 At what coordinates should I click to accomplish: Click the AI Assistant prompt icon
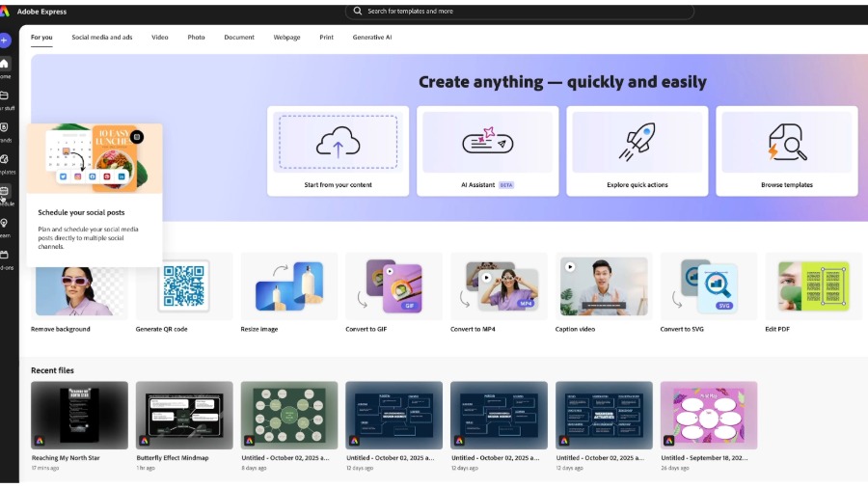coord(488,141)
